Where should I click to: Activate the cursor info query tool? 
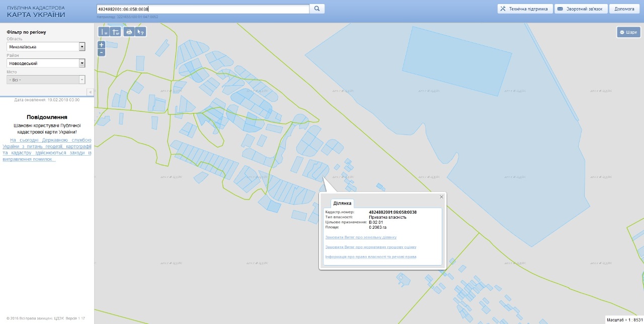coord(140,32)
